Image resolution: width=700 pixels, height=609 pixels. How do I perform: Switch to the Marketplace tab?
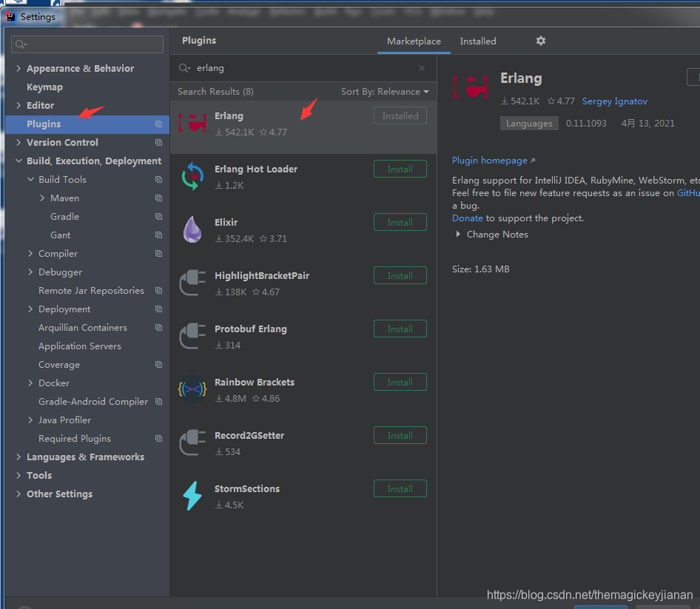[414, 41]
